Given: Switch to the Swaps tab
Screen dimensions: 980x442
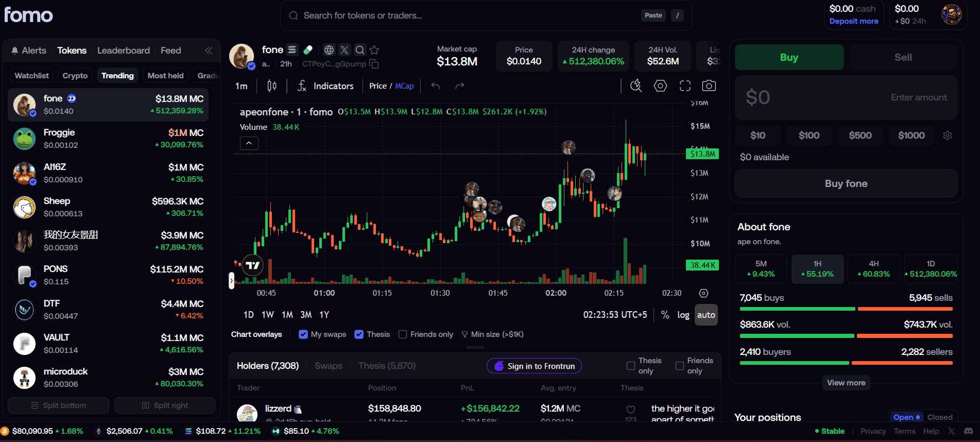Looking at the screenshot, I should coord(329,366).
